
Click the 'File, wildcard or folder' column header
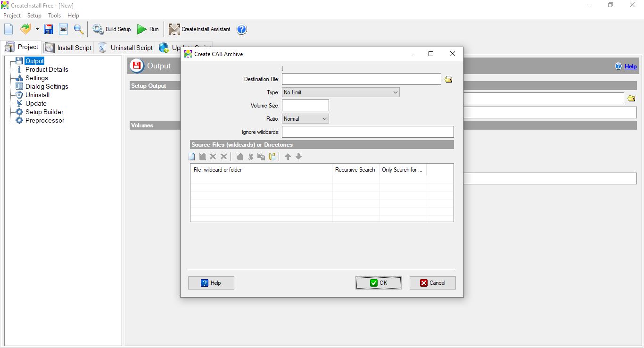click(x=262, y=170)
